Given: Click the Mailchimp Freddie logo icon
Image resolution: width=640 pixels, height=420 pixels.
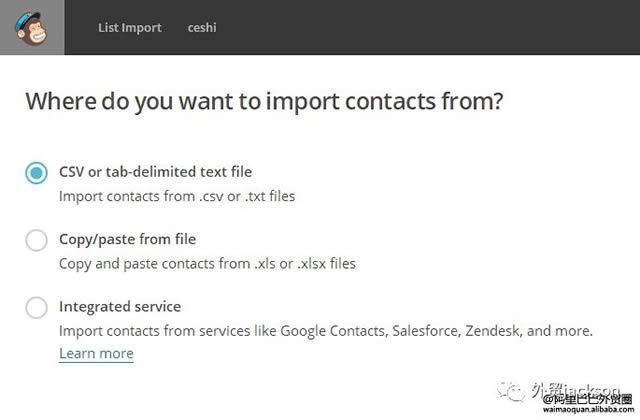Looking at the screenshot, I should [x=32, y=27].
